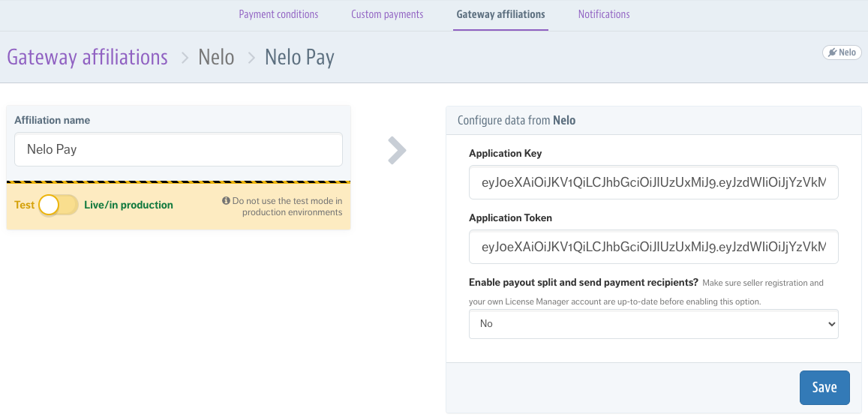The width and height of the screenshot is (868, 420).
Task: Click the Nelo plug badge
Action: click(x=842, y=52)
